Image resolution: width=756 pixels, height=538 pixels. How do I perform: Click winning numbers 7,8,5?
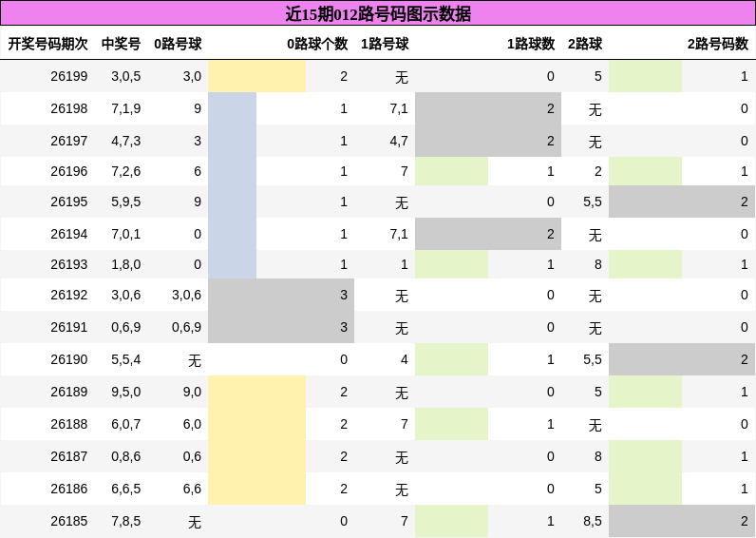pyautogui.click(x=125, y=521)
